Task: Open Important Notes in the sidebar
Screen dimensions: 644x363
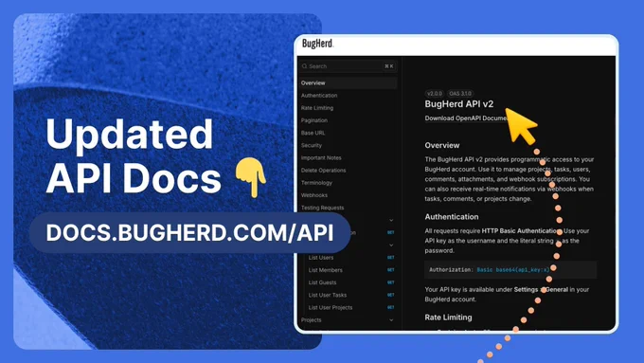Action: (321, 158)
